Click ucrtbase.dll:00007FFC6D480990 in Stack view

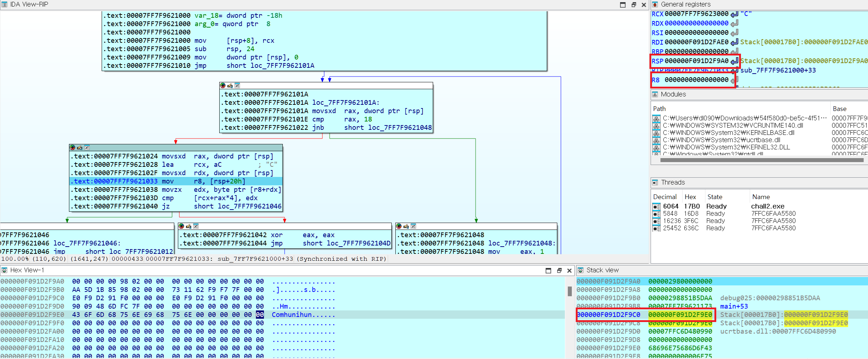tap(778, 331)
